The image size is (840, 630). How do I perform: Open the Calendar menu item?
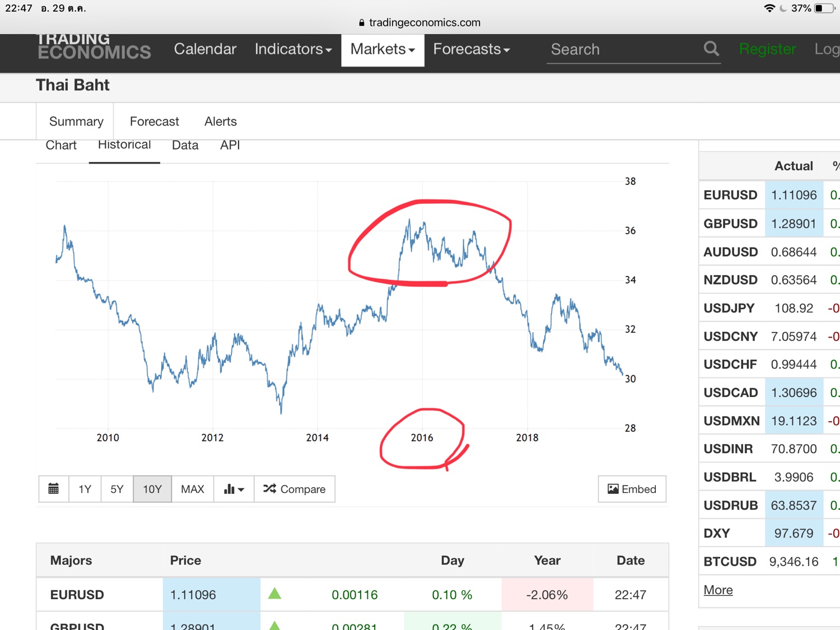click(x=205, y=49)
